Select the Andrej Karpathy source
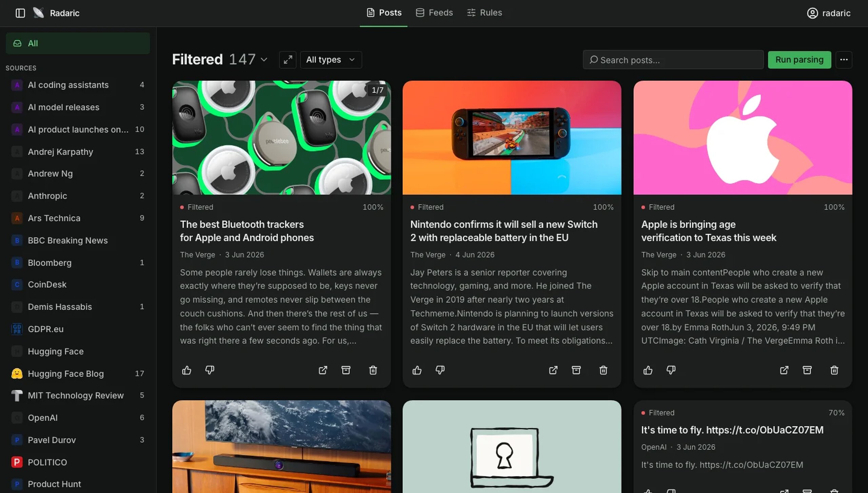This screenshot has width=868, height=493. tap(78, 152)
